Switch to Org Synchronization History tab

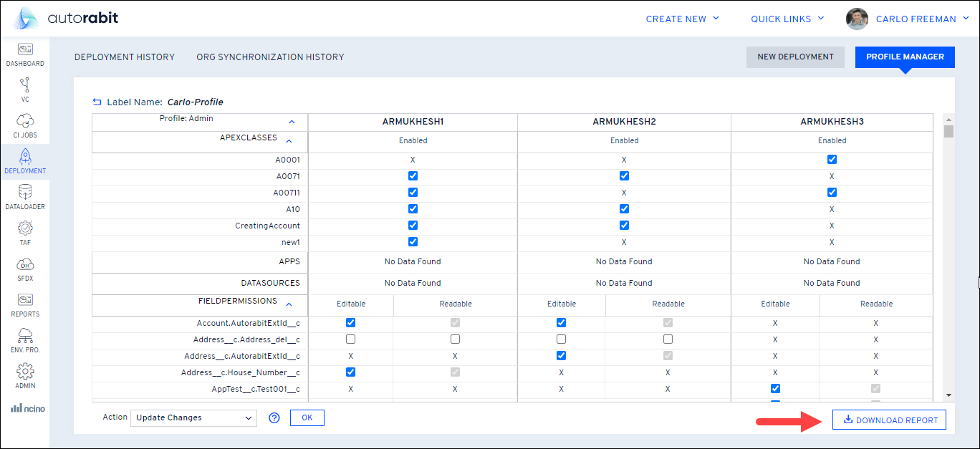270,57
